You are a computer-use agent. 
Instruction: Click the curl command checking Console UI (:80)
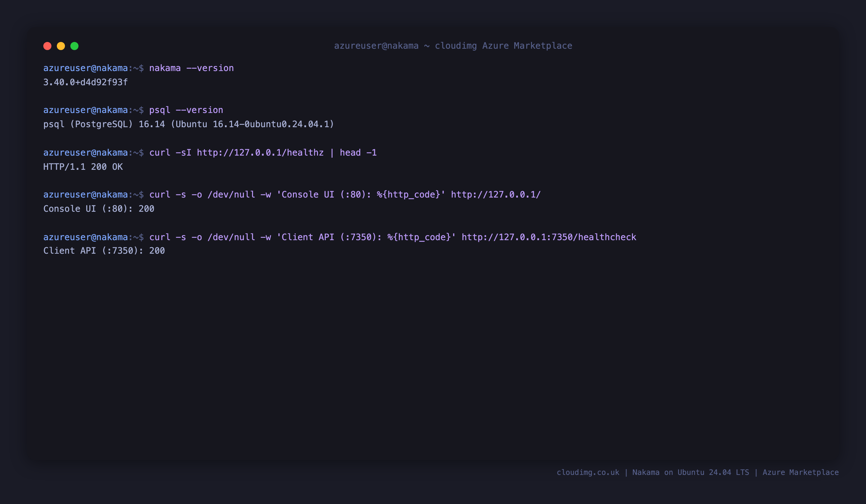(x=345, y=194)
